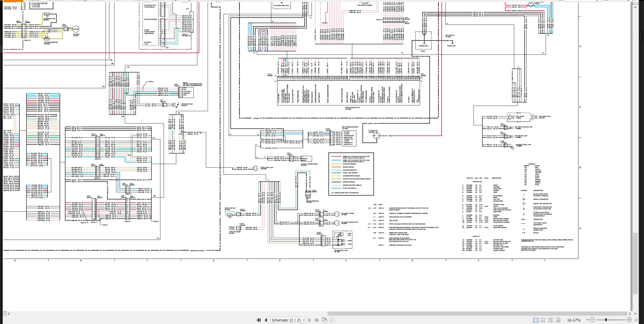Viewport: 644px width, 324px height.
Task: Click the CONN 13 connector label
Action: tap(98, 159)
